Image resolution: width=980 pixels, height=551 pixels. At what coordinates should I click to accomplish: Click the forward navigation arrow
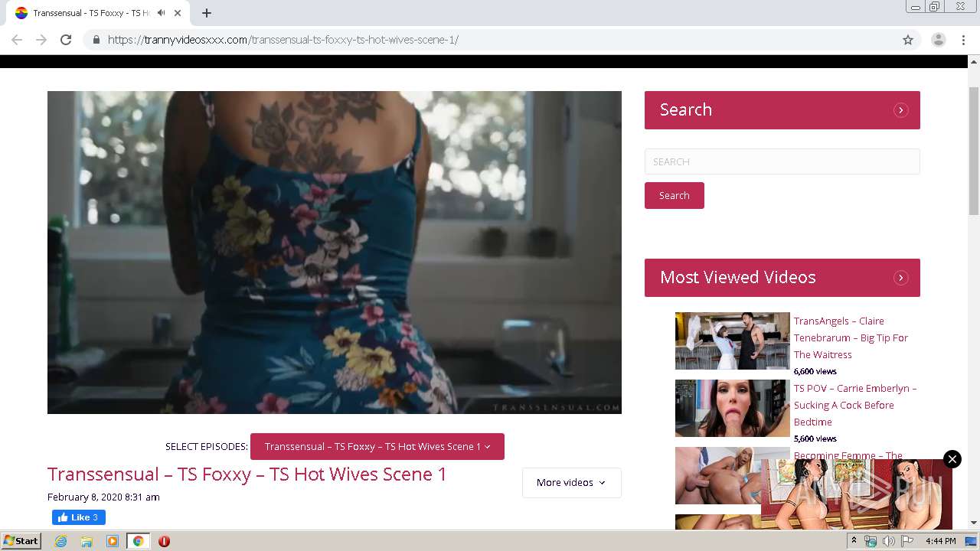(x=41, y=40)
